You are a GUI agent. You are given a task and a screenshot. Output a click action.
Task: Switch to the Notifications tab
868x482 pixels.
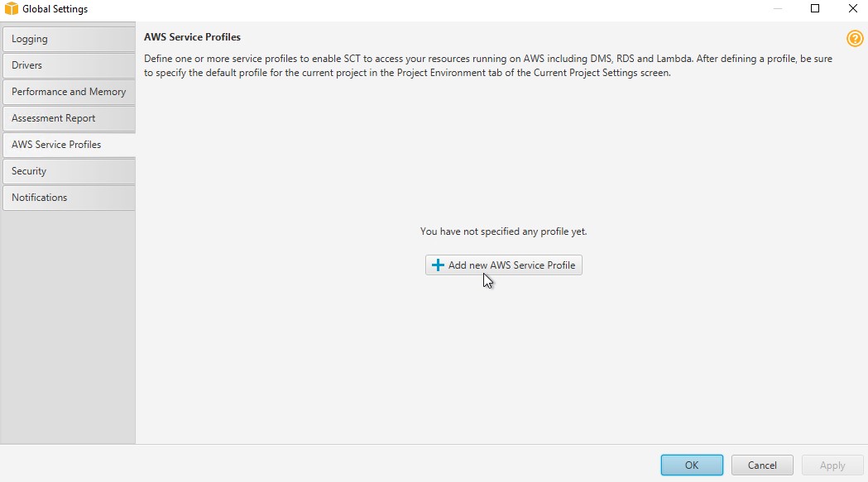(70, 198)
